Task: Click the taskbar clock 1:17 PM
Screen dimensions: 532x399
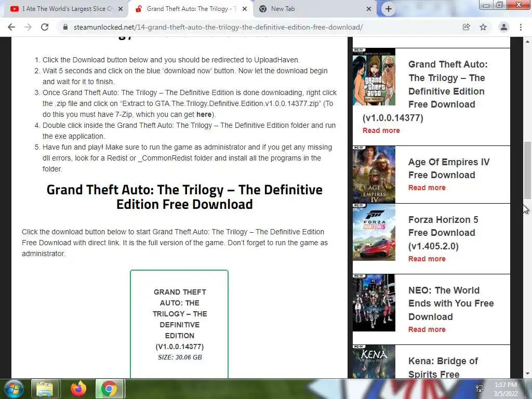Action: [506, 389]
